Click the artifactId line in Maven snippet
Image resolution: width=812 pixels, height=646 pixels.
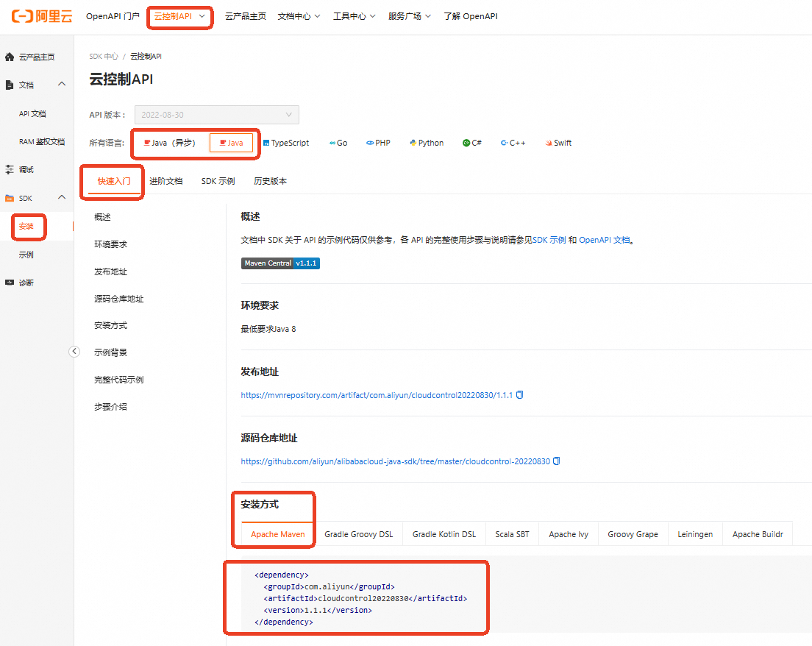click(x=365, y=598)
